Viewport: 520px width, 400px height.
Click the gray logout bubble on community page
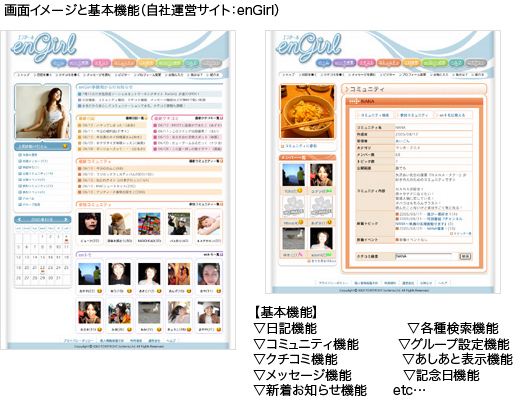point(475,62)
